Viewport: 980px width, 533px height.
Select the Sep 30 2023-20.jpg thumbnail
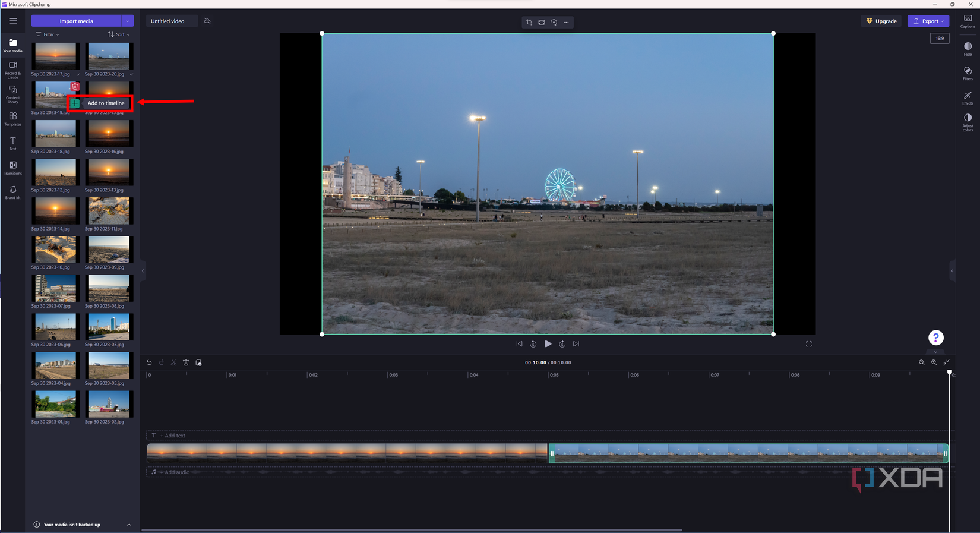(x=109, y=56)
